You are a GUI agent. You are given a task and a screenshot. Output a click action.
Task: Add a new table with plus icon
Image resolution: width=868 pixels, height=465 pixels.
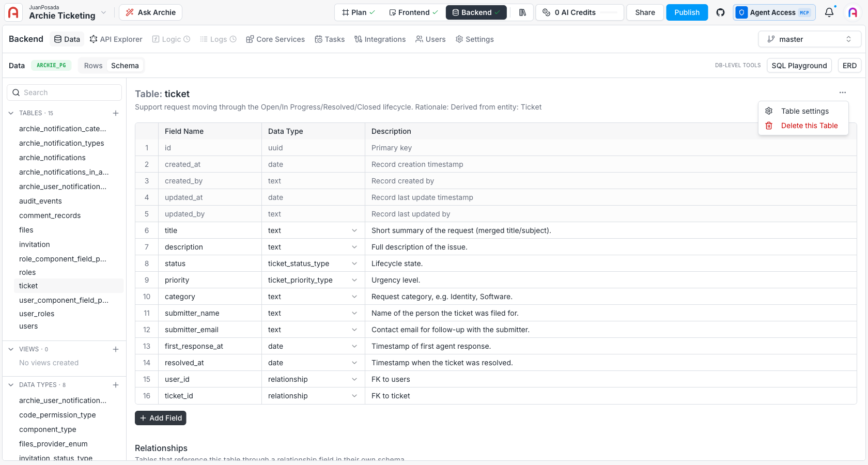click(116, 113)
